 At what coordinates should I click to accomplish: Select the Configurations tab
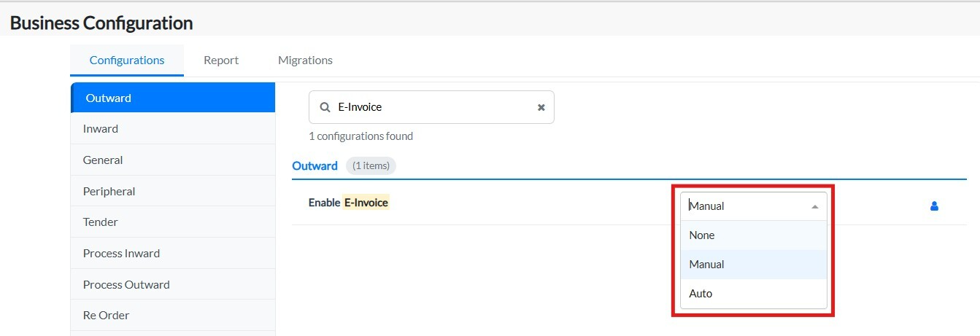[127, 60]
